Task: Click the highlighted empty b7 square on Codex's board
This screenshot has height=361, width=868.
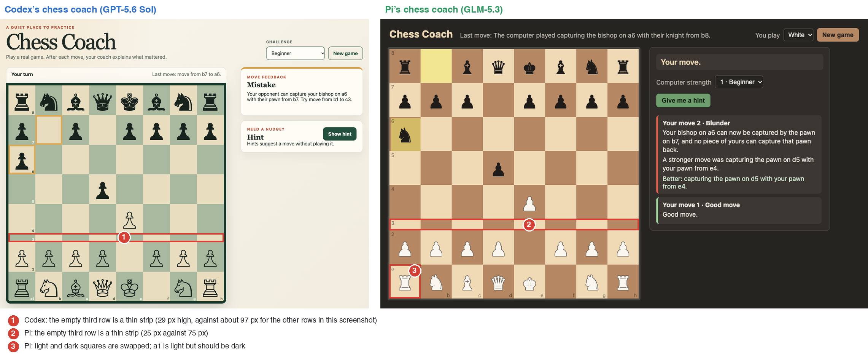Action: point(49,130)
